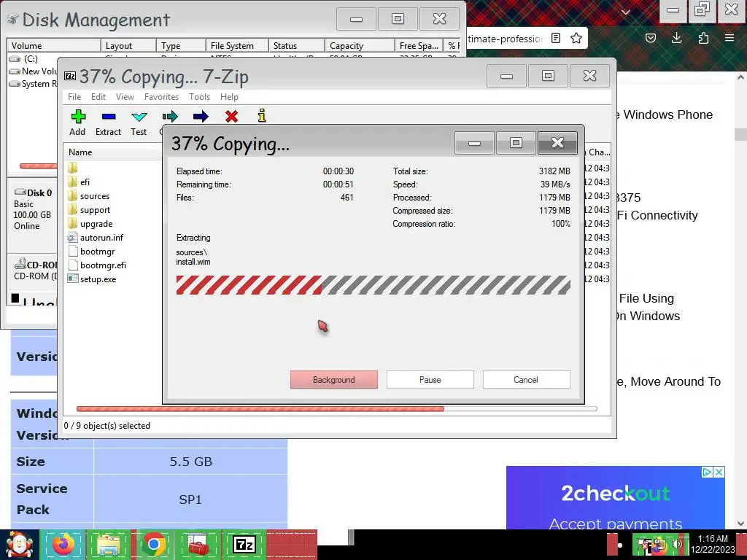Open the Tools menu in 7-Zip
This screenshot has height=560, width=747.
coord(199,97)
